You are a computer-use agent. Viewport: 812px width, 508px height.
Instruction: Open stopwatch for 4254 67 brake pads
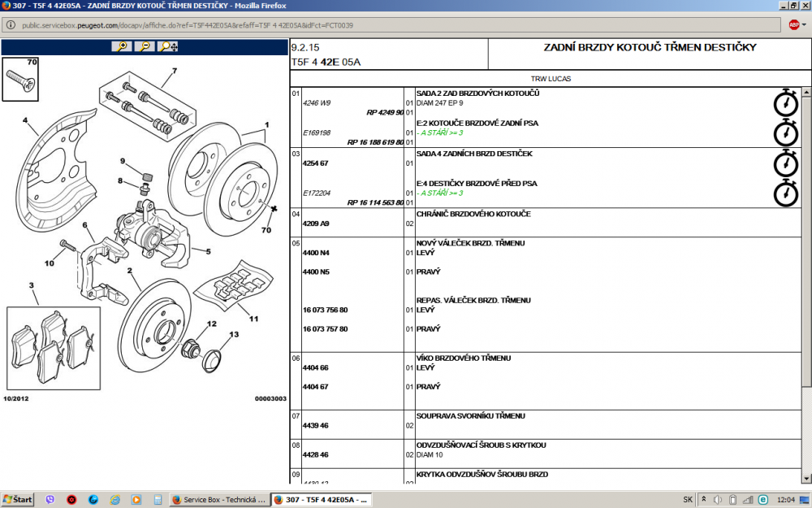pyautogui.click(x=785, y=163)
